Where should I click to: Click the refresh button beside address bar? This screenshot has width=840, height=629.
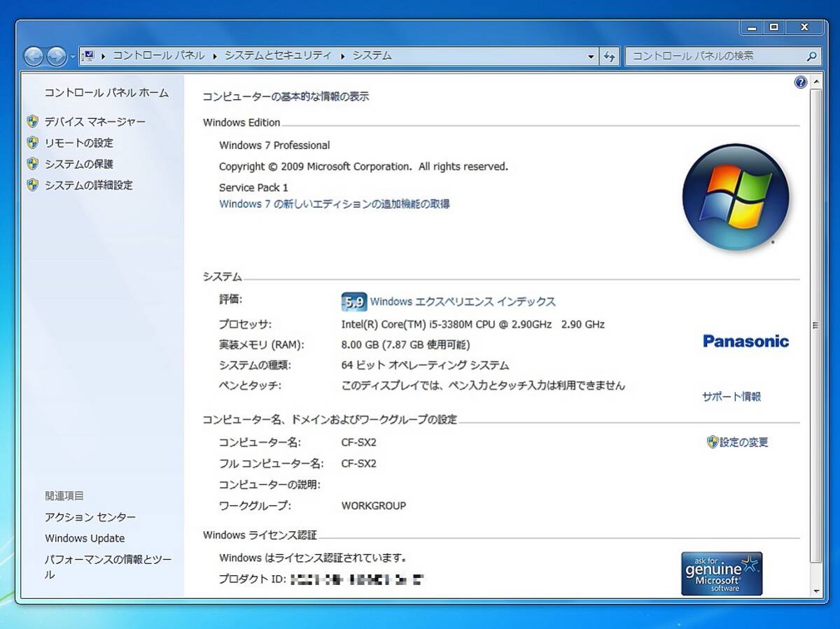(x=610, y=56)
